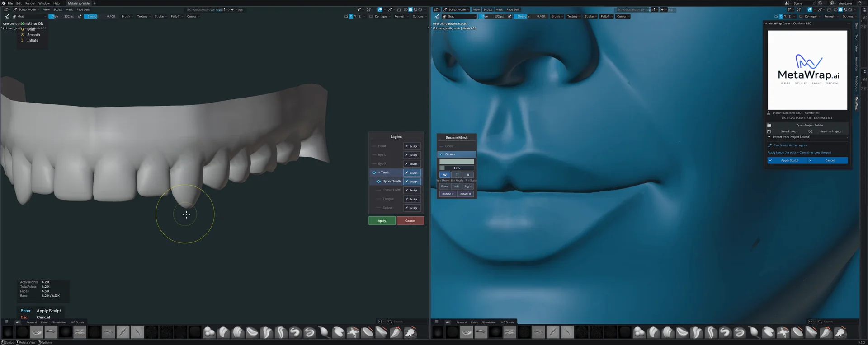The width and height of the screenshot is (868, 345).
Task: Toggle Gizmo visibility in Source Mesh panel
Action: pos(442,154)
